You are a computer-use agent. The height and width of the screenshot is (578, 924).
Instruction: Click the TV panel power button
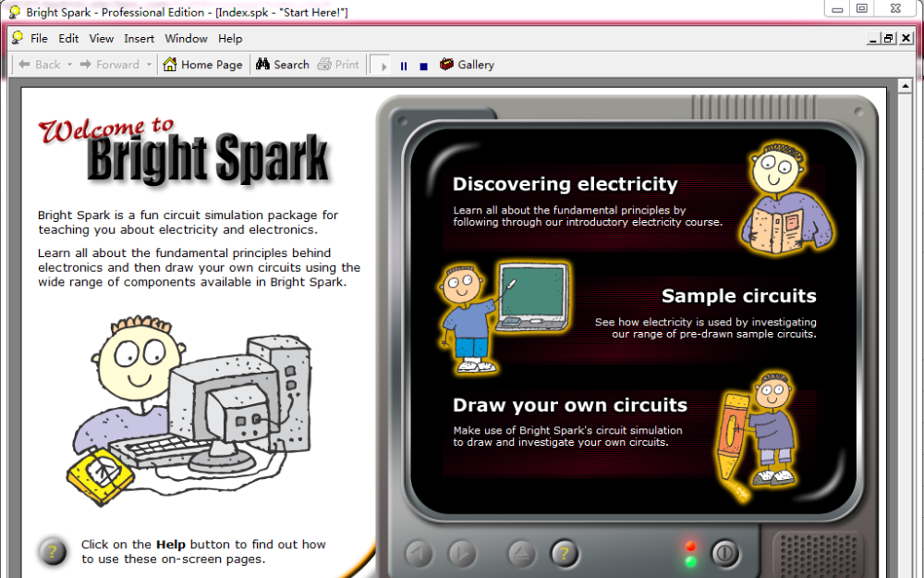[724, 553]
